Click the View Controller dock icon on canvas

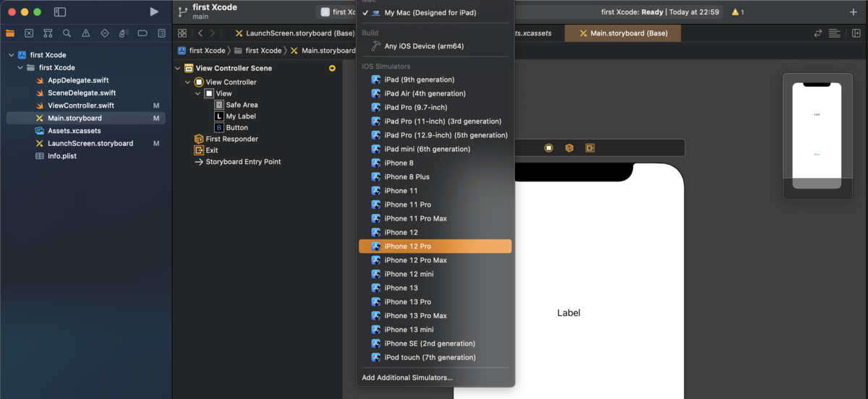point(549,147)
